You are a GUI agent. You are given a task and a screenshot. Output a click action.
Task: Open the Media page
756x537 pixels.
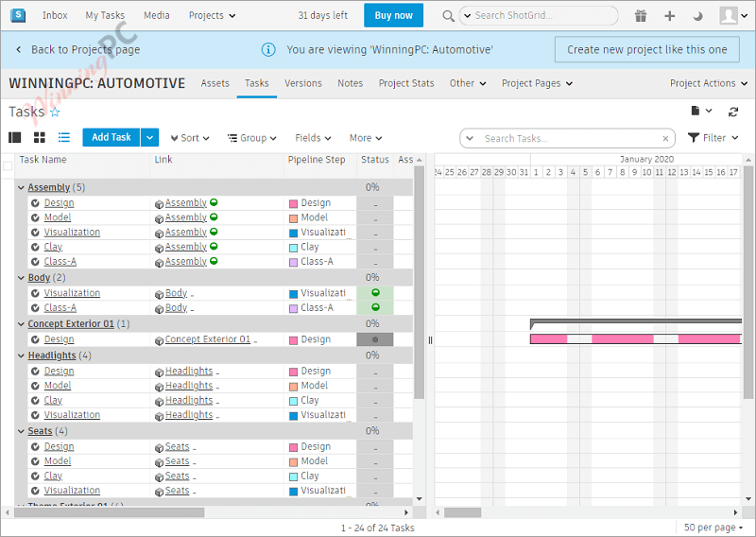click(157, 15)
